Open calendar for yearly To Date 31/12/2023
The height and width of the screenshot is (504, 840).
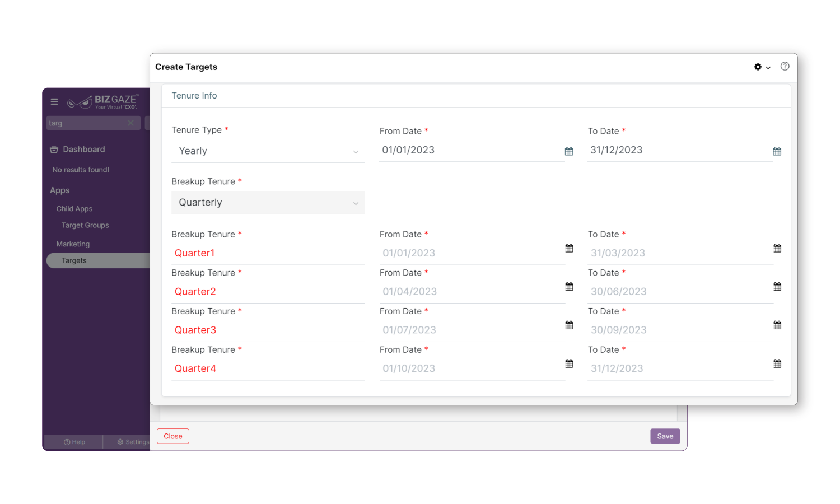tap(777, 151)
